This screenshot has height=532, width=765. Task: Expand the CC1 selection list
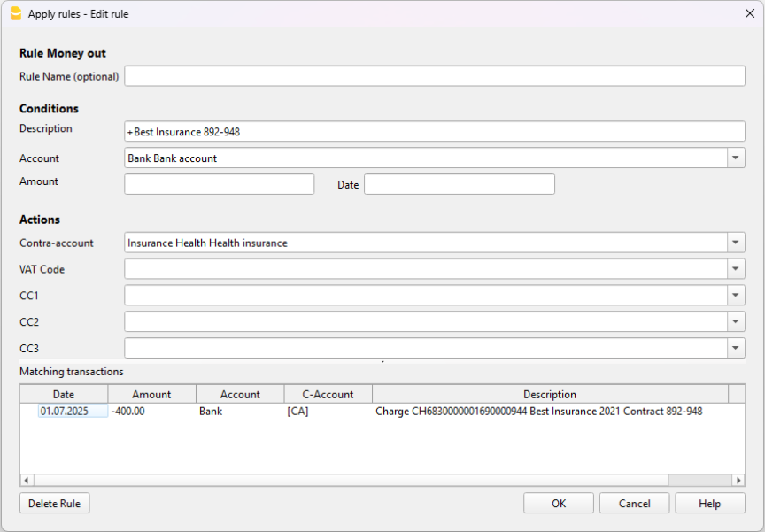(736, 295)
